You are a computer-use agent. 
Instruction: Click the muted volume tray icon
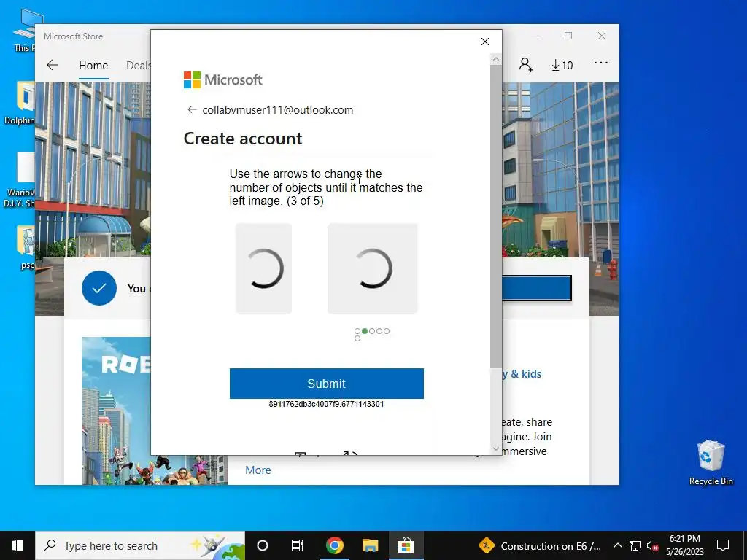pos(652,545)
